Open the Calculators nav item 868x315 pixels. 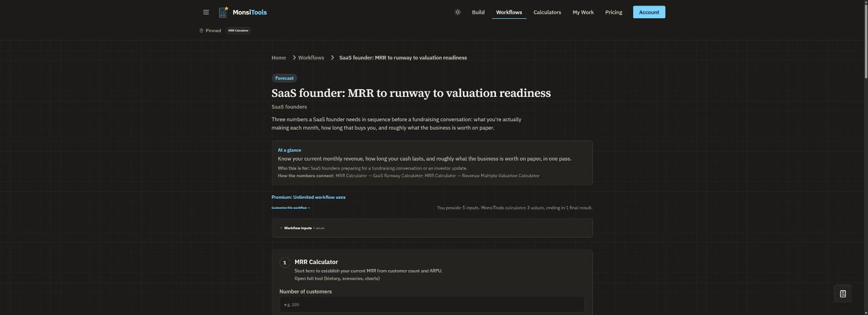coord(547,12)
